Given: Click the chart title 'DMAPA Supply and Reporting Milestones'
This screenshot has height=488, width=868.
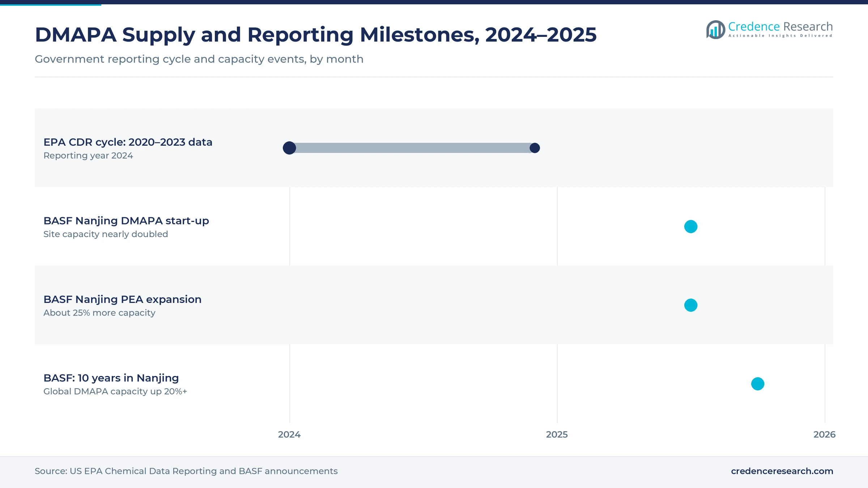Looking at the screenshot, I should 316,35.
